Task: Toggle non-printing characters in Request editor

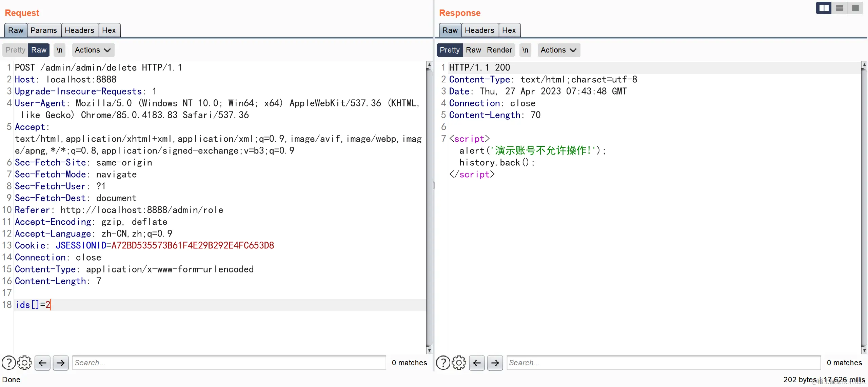Action: click(x=59, y=50)
